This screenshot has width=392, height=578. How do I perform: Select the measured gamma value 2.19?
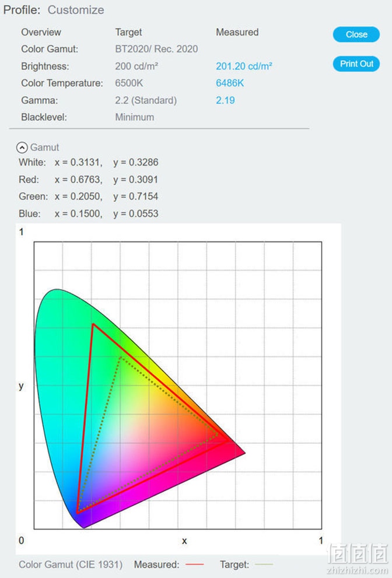[225, 100]
